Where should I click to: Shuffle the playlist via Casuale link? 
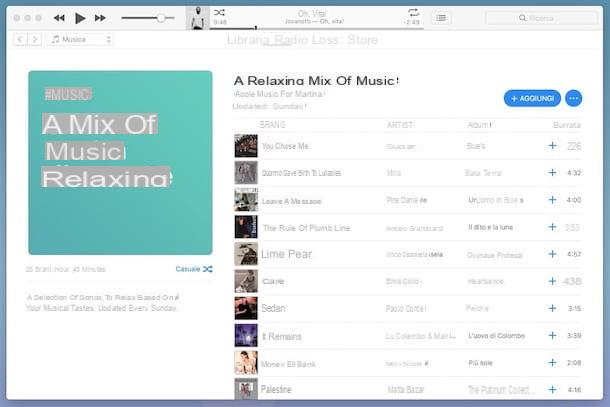(194, 269)
